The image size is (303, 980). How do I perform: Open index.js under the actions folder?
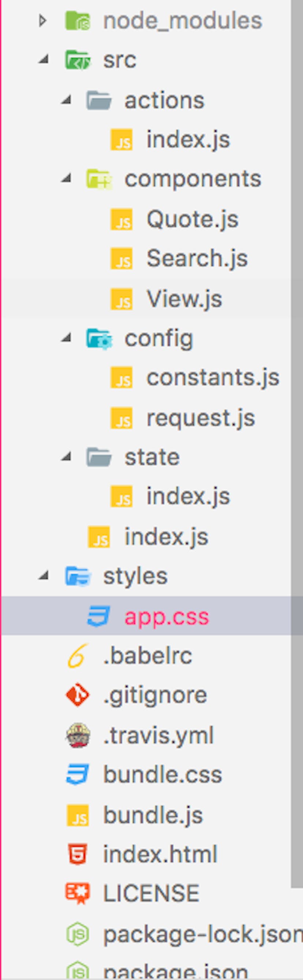188,140
